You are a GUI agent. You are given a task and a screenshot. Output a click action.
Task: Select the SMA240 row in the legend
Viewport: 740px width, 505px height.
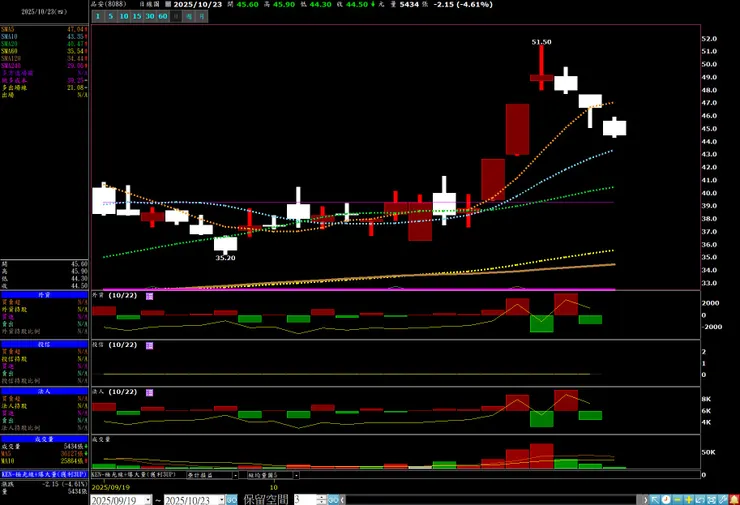(44, 66)
